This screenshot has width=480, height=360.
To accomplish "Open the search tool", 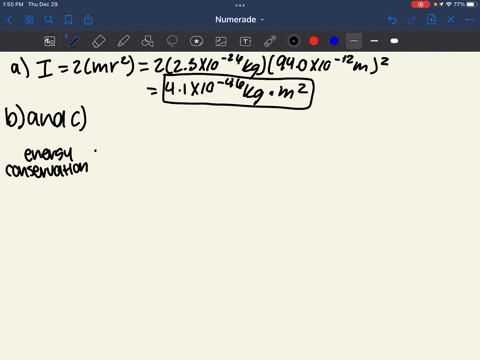I will [49, 20].
